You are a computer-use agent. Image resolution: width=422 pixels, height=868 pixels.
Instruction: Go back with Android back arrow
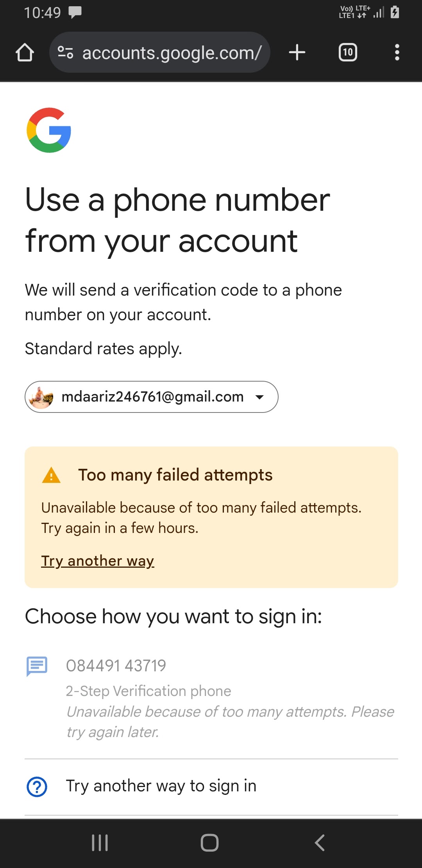pyautogui.click(x=320, y=843)
